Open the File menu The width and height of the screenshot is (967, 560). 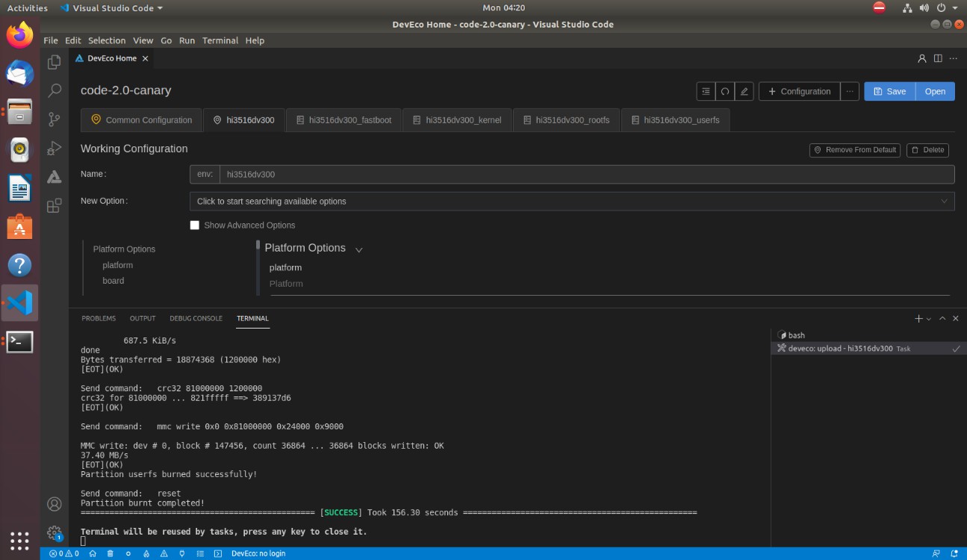(x=51, y=40)
